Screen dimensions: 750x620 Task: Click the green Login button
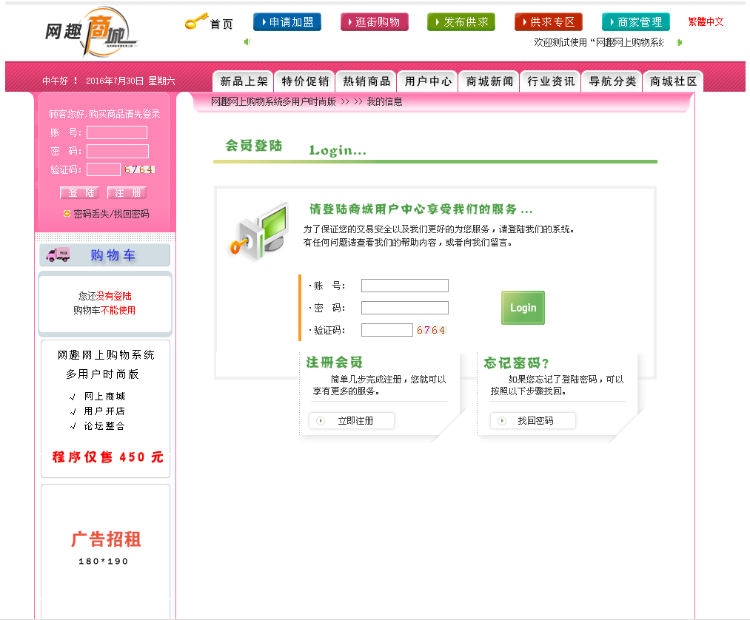click(x=523, y=308)
